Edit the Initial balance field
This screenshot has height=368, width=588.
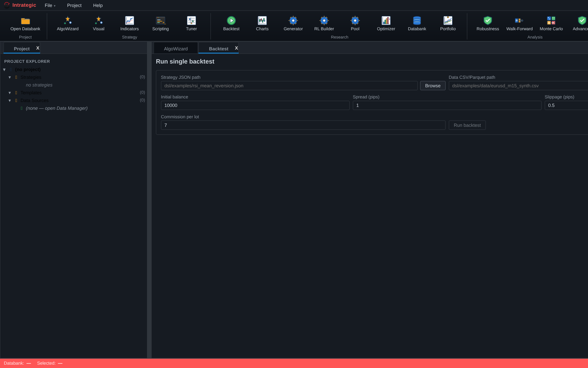(255, 105)
